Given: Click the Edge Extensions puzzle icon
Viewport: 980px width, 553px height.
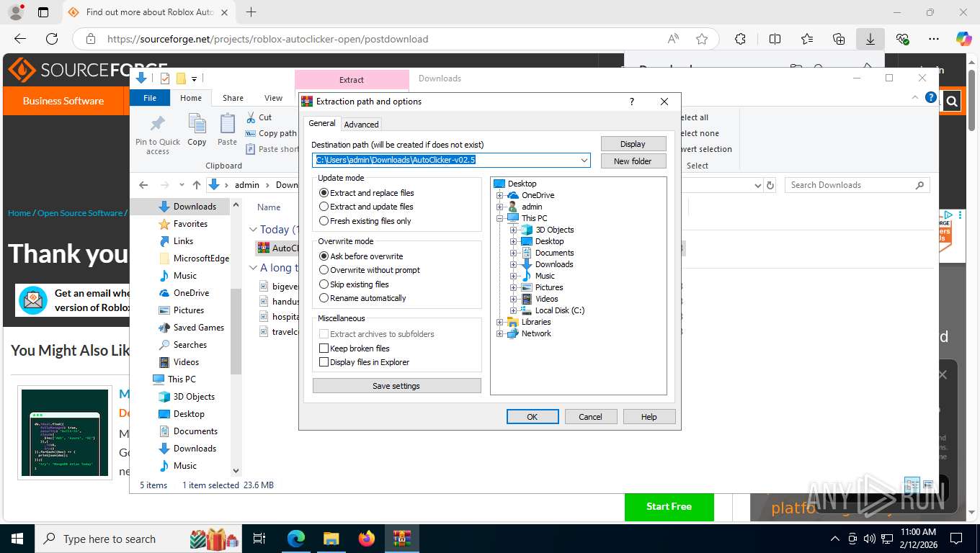Looking at the screenshot, I should click(740, 39).
